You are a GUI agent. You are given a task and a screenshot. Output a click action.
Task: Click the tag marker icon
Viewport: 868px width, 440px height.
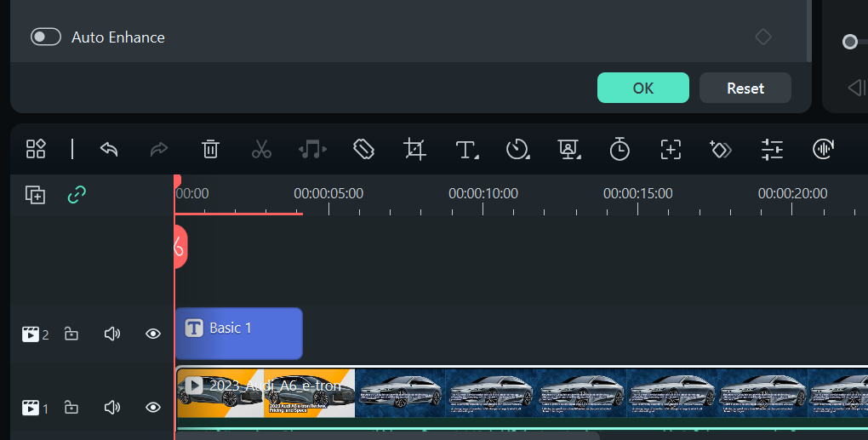tap(363, 149)
